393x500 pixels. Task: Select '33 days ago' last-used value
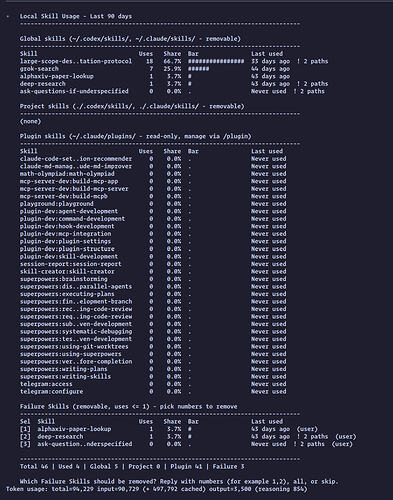coord(270,61)
